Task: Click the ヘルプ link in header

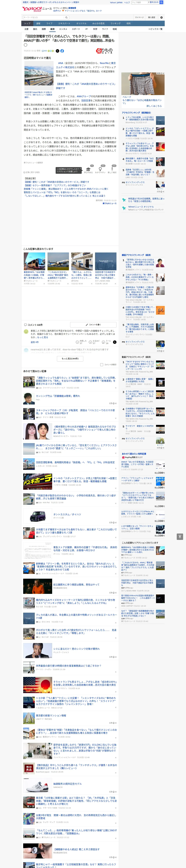Action: coord(127,2)
